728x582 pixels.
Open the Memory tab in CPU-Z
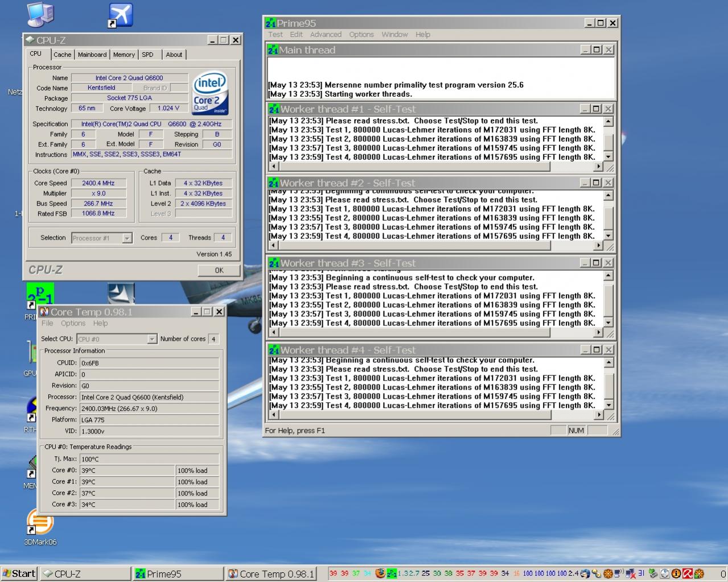124,55
